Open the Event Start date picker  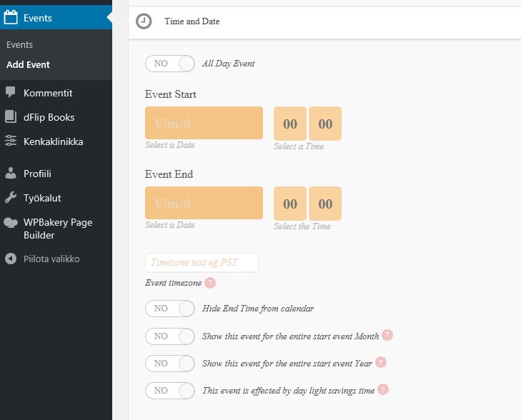click(204, 124)
